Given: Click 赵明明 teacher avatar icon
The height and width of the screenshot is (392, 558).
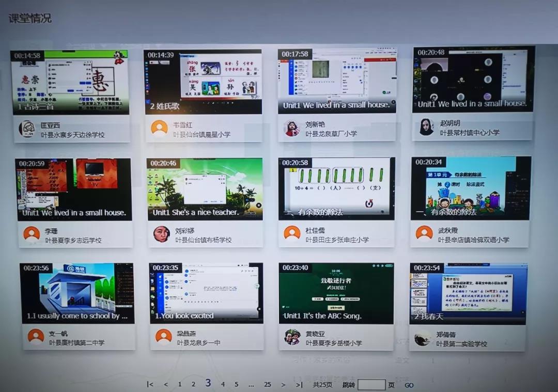Looking at the screenshot, I should click(426, 127).
